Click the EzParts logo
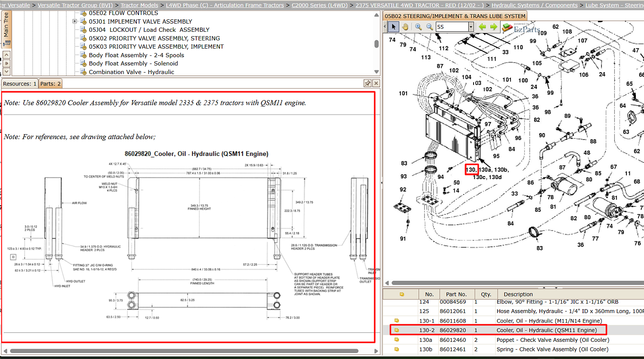Viewport: 644px width, 359px height. pyautogui.click(x=521, y=28)
